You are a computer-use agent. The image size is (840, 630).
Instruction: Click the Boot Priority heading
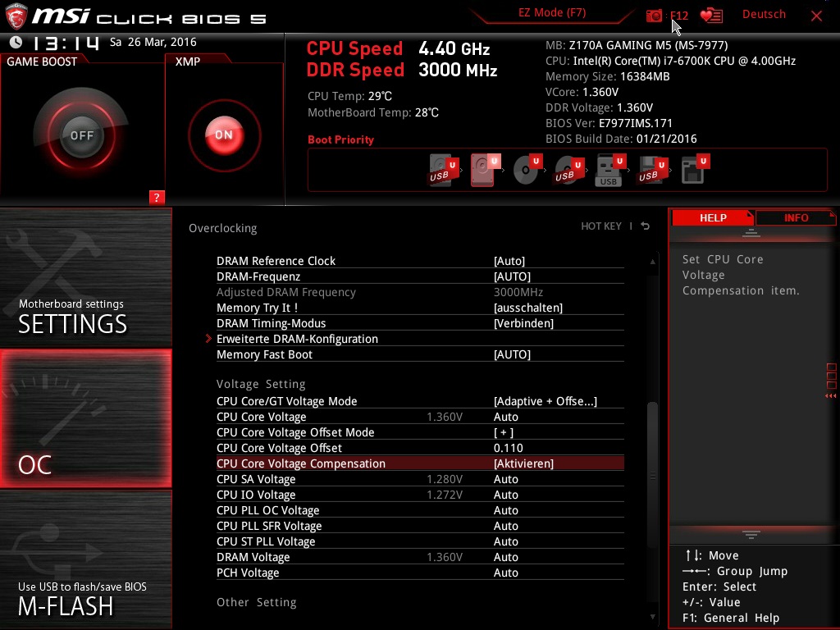click(x=340, y=139)
